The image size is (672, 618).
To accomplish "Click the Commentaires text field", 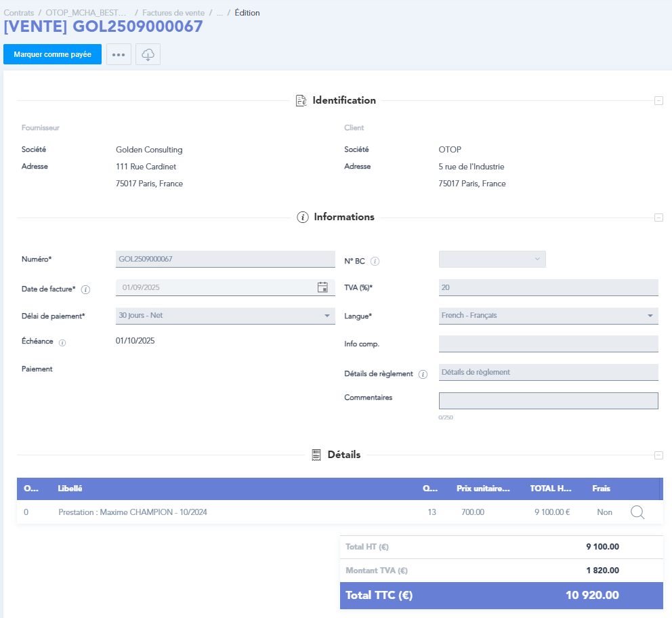I will tap(548, 401).
